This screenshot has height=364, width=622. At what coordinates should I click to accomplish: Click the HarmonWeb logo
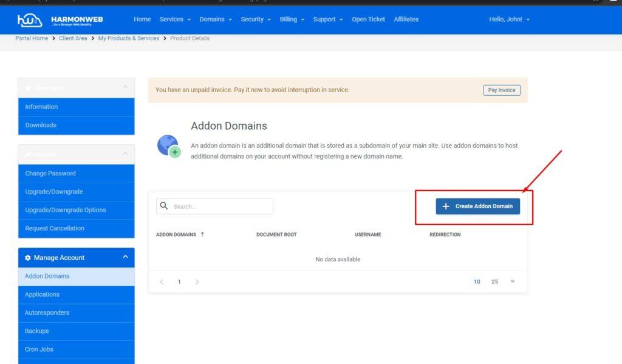pos(60,21)
